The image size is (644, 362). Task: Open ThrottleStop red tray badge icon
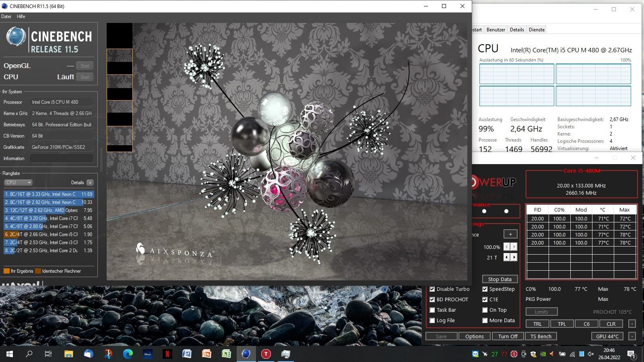(514, 354)
